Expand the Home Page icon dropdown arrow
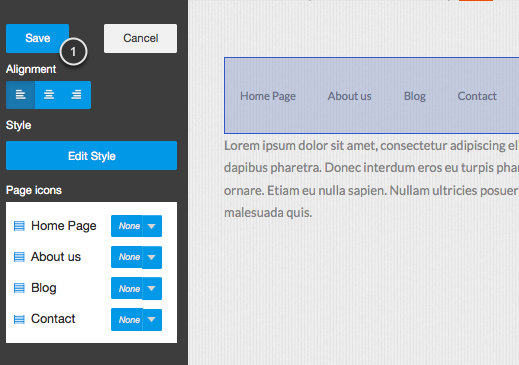519x365 pixels. coord(152,226)
